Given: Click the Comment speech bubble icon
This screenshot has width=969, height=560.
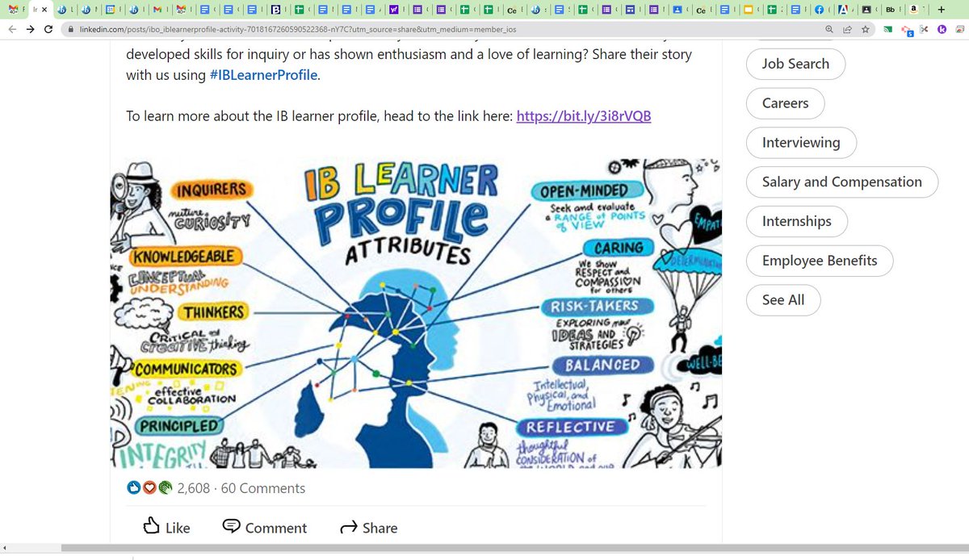Looking at the screenshot, I should coord(231,526).
